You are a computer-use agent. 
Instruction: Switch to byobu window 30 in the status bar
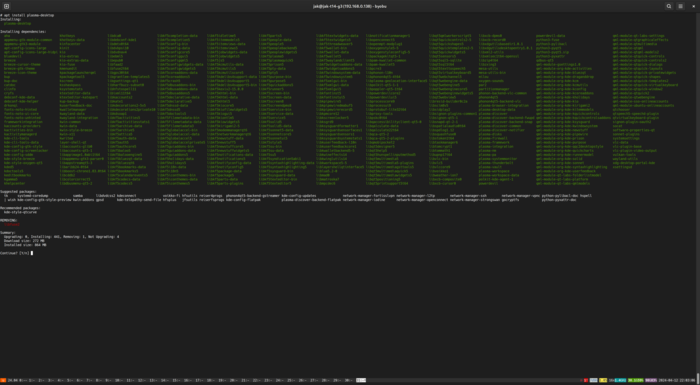[x=349, y=381]
